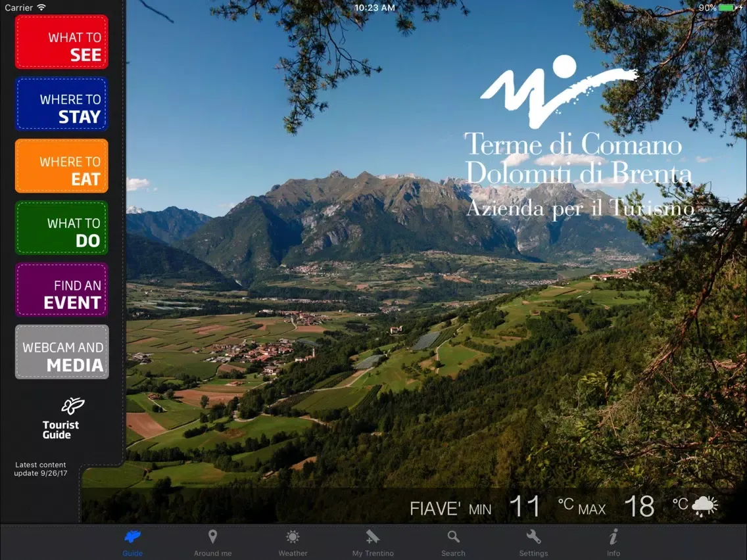Tap the Azienda per il Turismo text
747x560 pixels.
coord(580,208)
